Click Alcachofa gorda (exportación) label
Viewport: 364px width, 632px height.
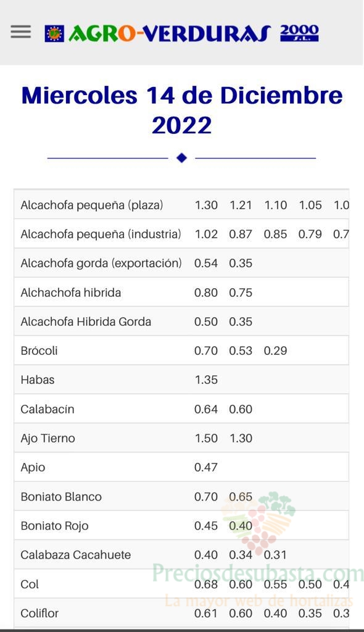point(101,263)
